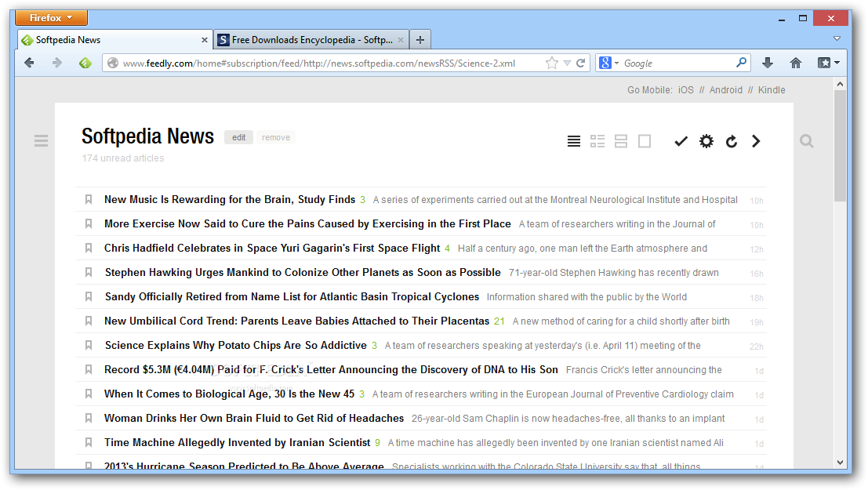
Task: Bookmark this page with star
Action: (x=551, y=64)
